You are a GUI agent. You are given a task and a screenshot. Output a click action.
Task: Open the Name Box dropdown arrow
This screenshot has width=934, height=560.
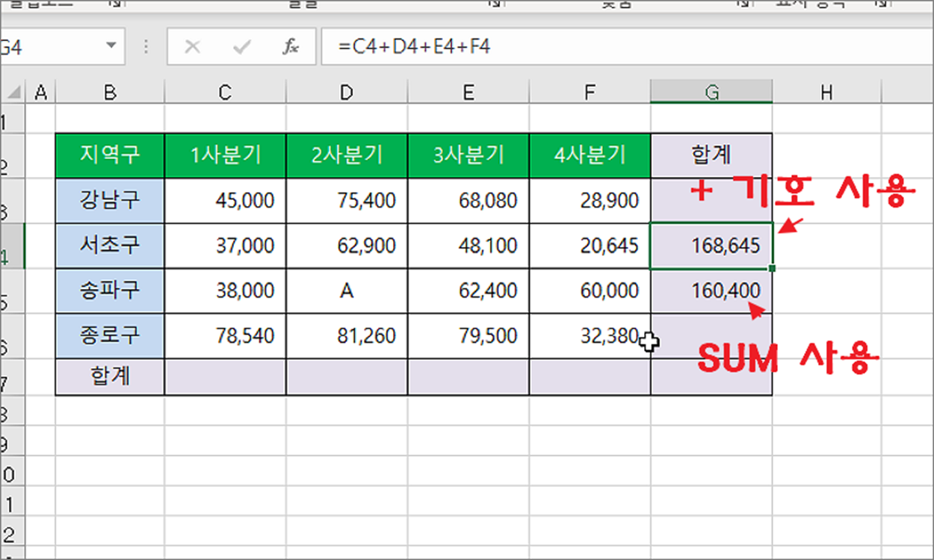pyautogui.click(x=111, y=46)
